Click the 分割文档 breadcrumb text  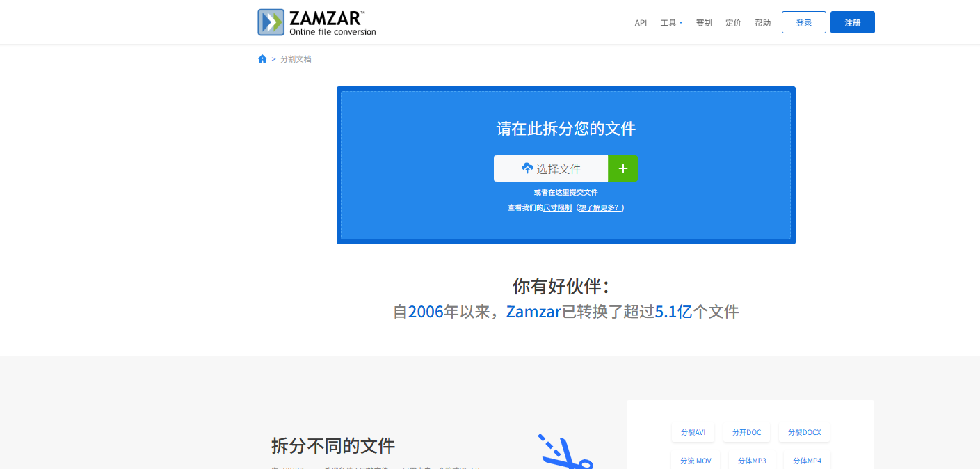point(296,59)
